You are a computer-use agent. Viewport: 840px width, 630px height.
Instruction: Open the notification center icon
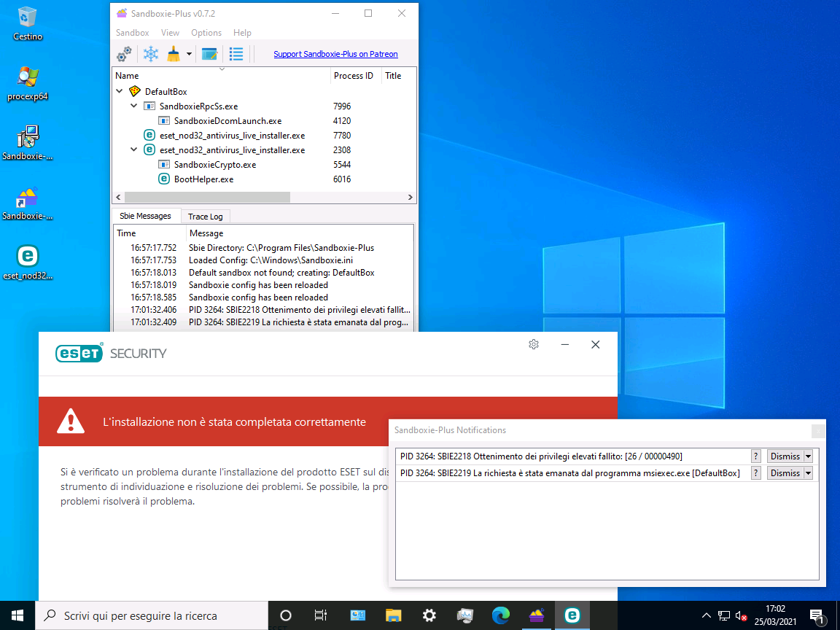tap(817, 616)
